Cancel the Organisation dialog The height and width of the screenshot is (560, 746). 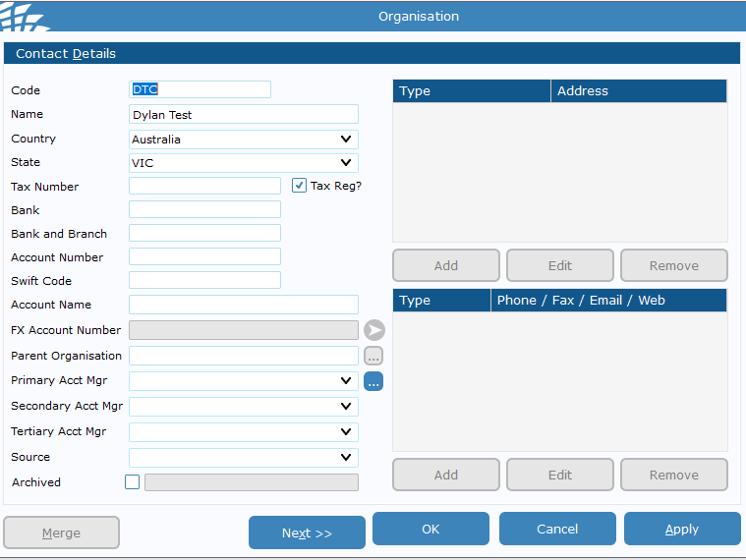(x=557, y=530)
